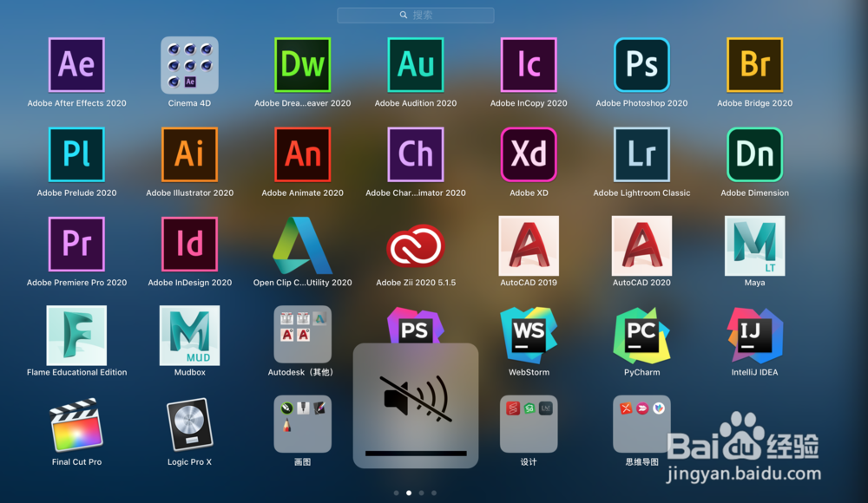Open the 画图 folder
The width and height of the screenshot is (868, 503).
302,424
